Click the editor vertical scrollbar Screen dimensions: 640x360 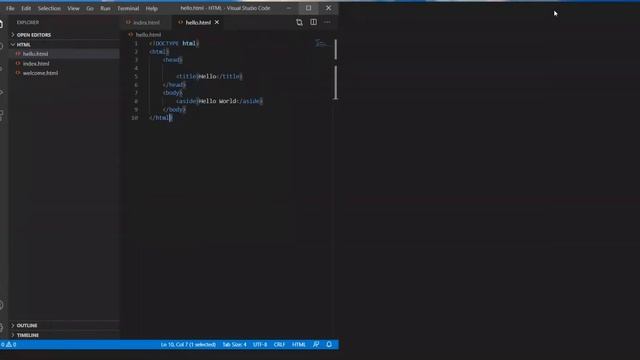336,69
